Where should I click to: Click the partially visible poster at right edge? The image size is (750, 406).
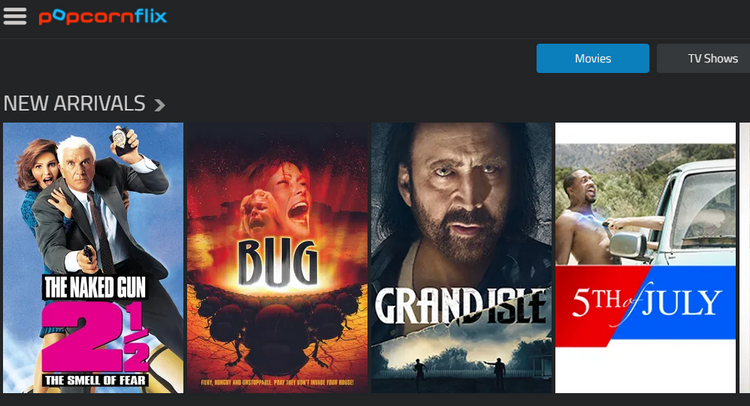(745, 258)
